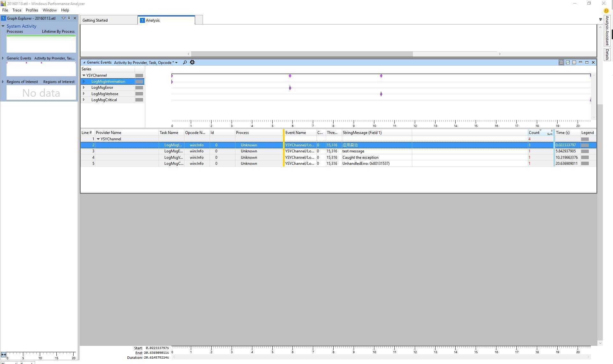The width and height of the screenshot is (613, 364).
Task: Select the Processes lifetime graph thumbnail
Action: click(41, 44)
